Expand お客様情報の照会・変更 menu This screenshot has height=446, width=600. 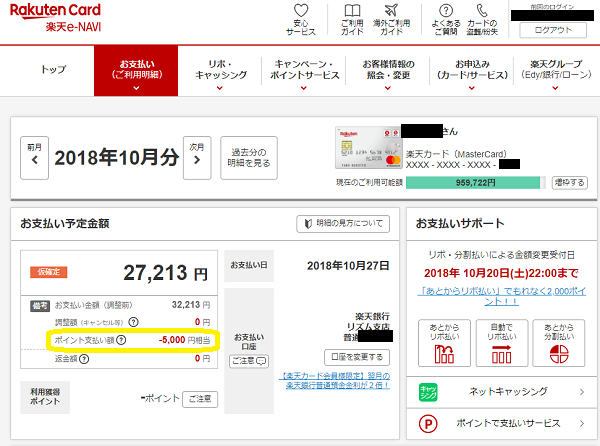tap(388, 71)
